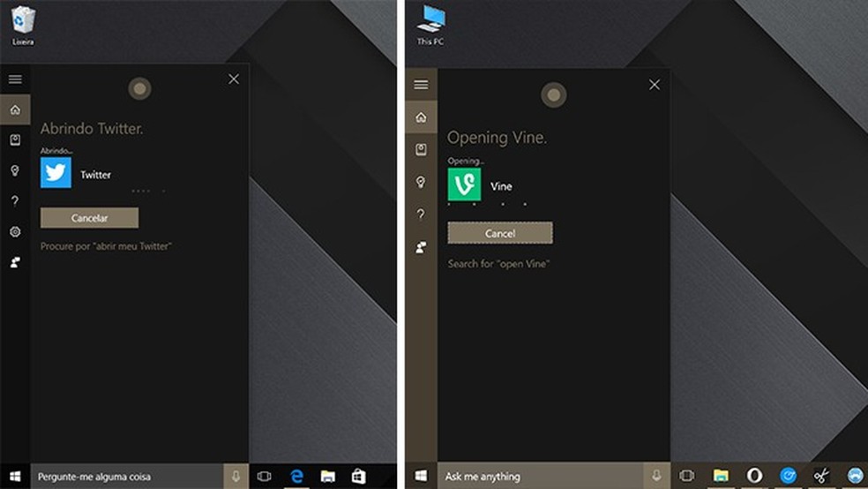Launch Opera browser from English taskbar

(x=754, y=475)
